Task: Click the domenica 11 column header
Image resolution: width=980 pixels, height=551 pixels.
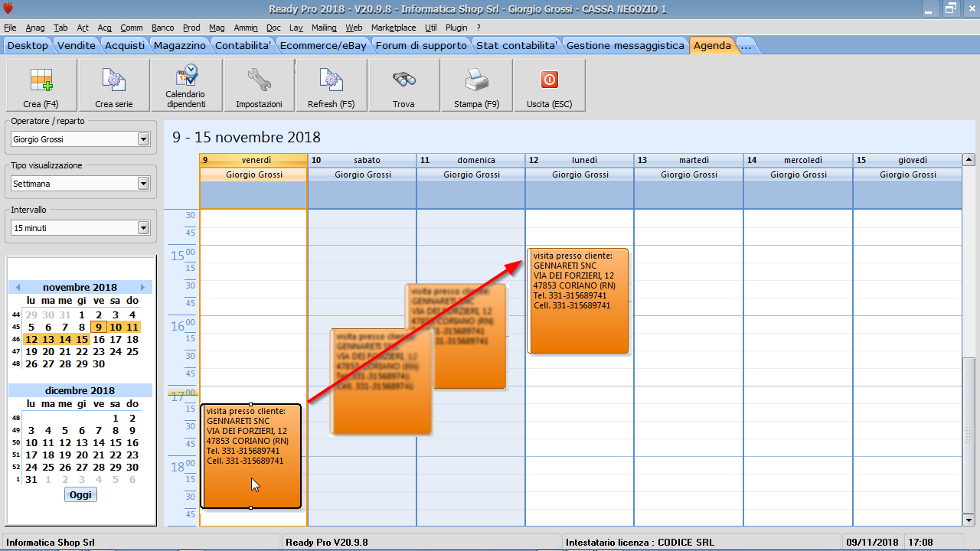Action: tap(471, 160)
